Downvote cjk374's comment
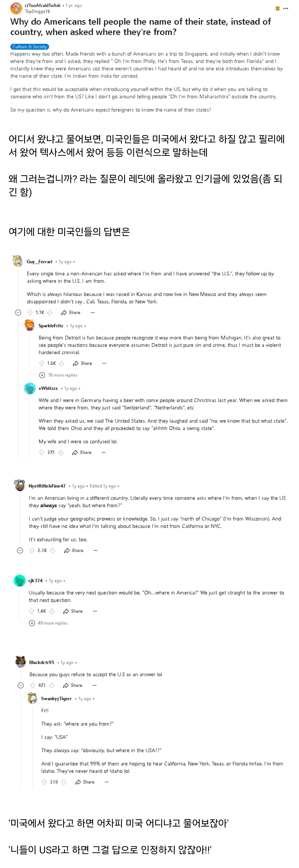The width and height of the screenshot is (299, 868). point(52,611)
